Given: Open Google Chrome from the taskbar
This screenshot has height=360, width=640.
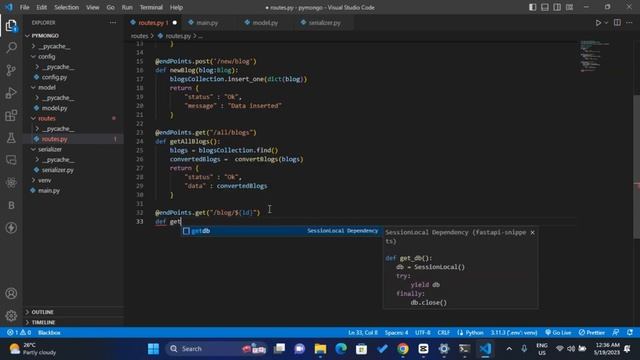Looking at the screenshot, I should click(x=402, y=349).
